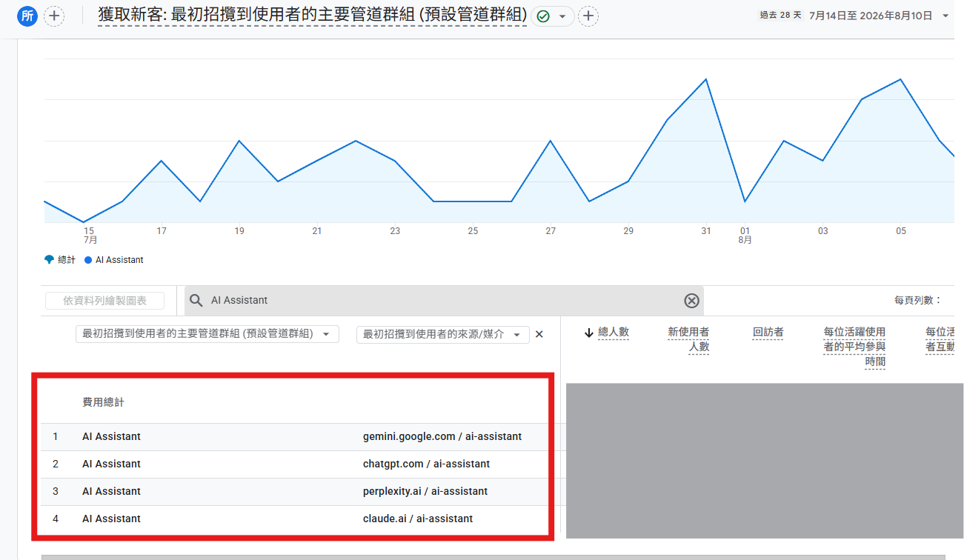Open the 最初招攬到使用者的來源/媒介 secondary dimension dropdown
Screen dimensions: 964x560
tap(443, 334)
